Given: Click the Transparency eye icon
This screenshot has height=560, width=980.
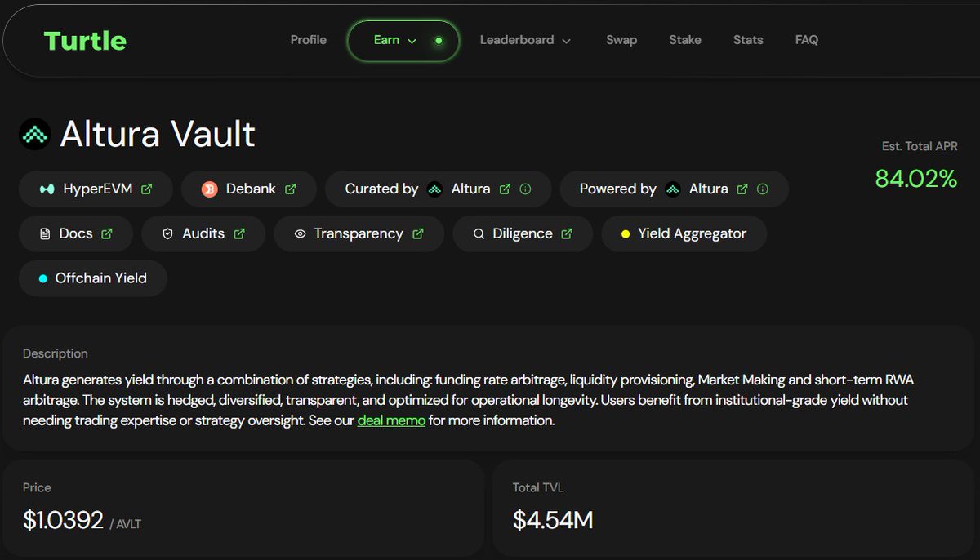Looking at the screenshot, I should tap(300, 234).
